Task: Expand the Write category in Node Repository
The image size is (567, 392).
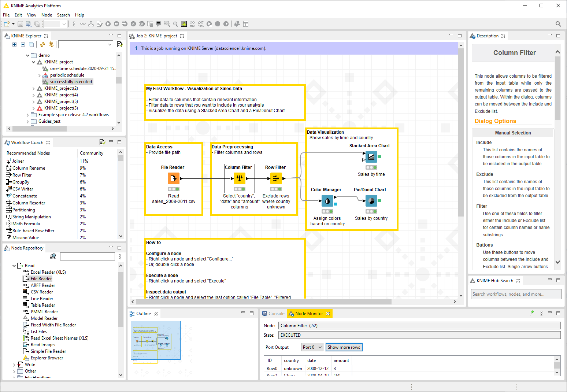Action: pyautogui.click(x=14, y=365)
